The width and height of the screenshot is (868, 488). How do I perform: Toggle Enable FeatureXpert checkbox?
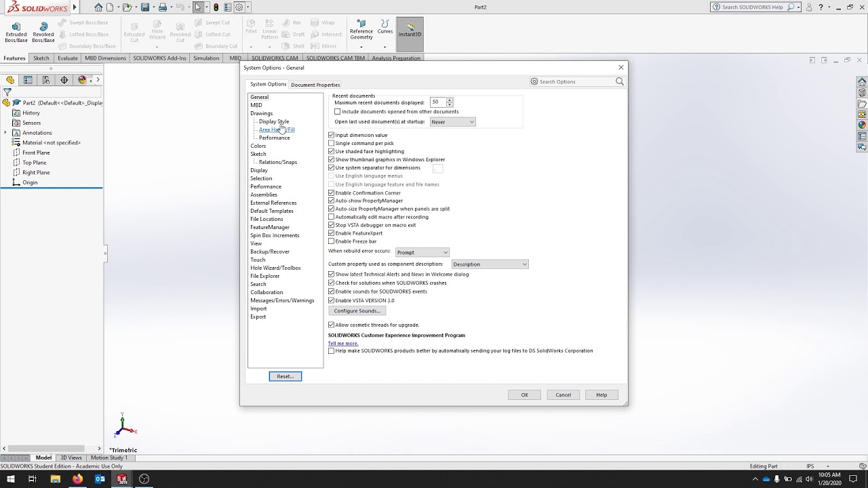331,233
